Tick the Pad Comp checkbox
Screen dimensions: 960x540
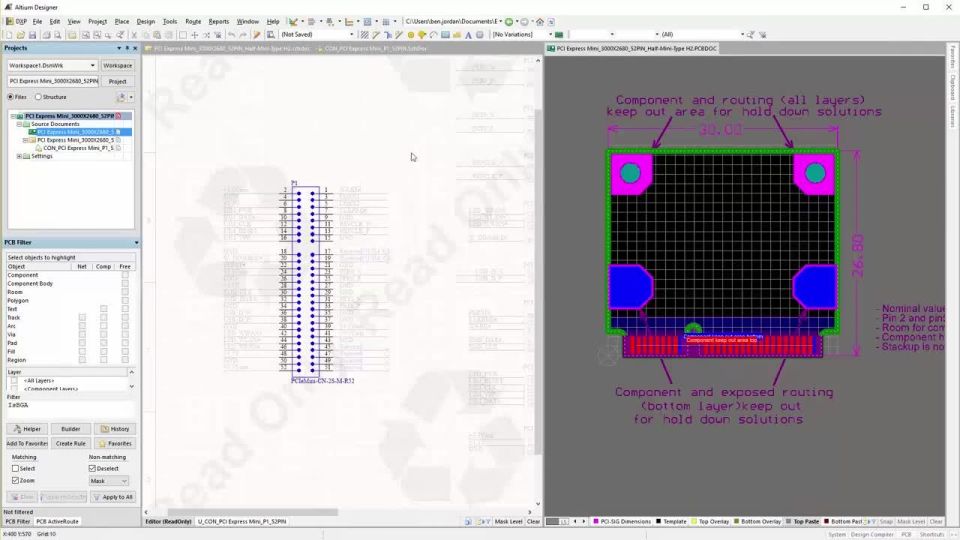(x=103, y=343)
